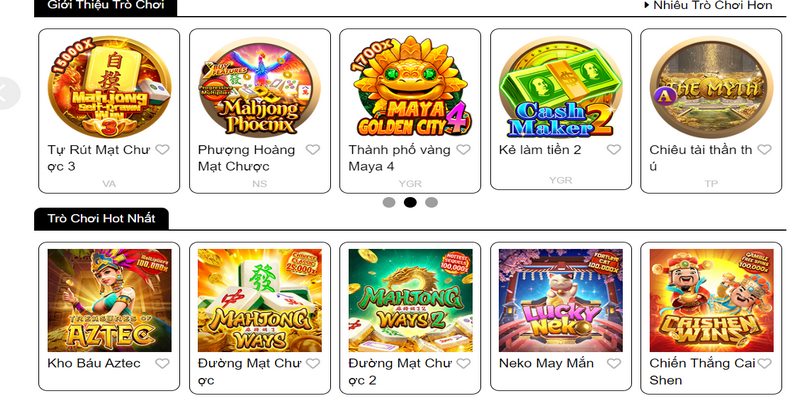
Task: Favorite Kẻ làm tiền 2 with heart
Action: [x=614, y=149]
